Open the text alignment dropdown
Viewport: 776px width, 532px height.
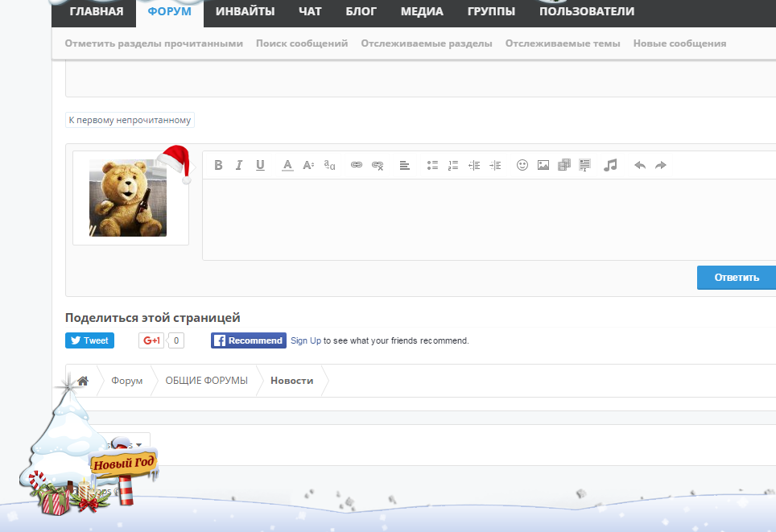[x=405, y=165]
